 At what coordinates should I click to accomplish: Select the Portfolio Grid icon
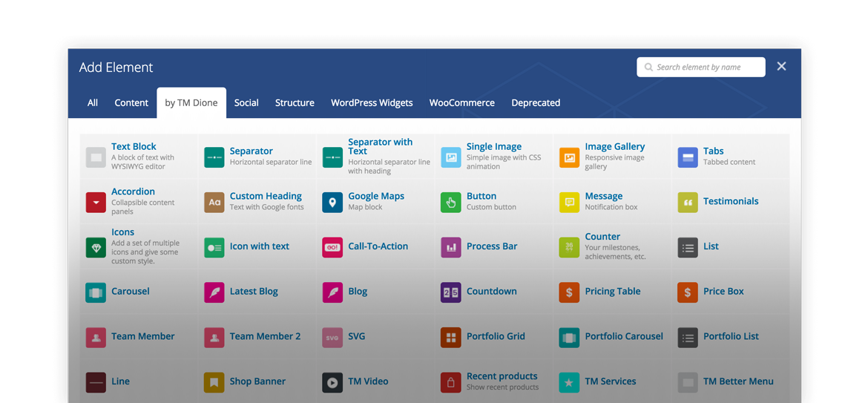click(x=450, y=337)
